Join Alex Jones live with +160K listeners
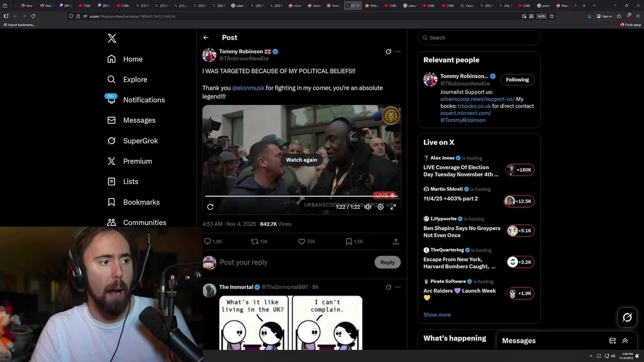Screen dimensions: 644x362 tap(520, 170)
